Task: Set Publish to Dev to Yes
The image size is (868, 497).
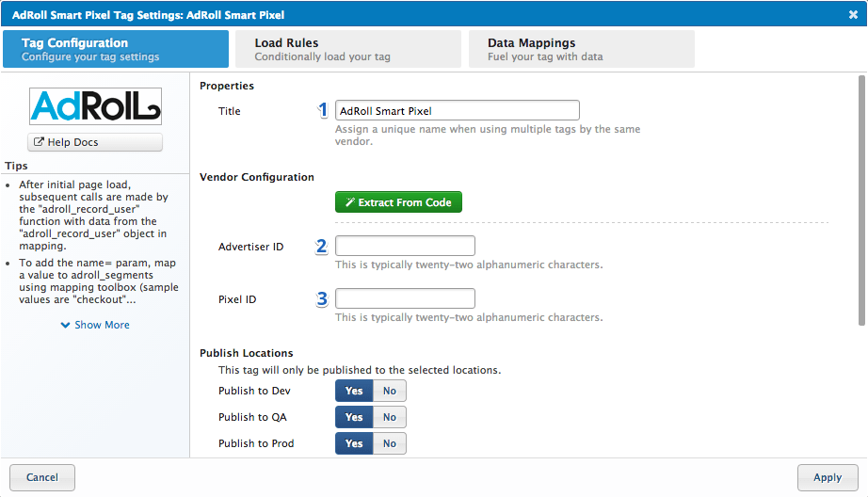Action: 354,391
